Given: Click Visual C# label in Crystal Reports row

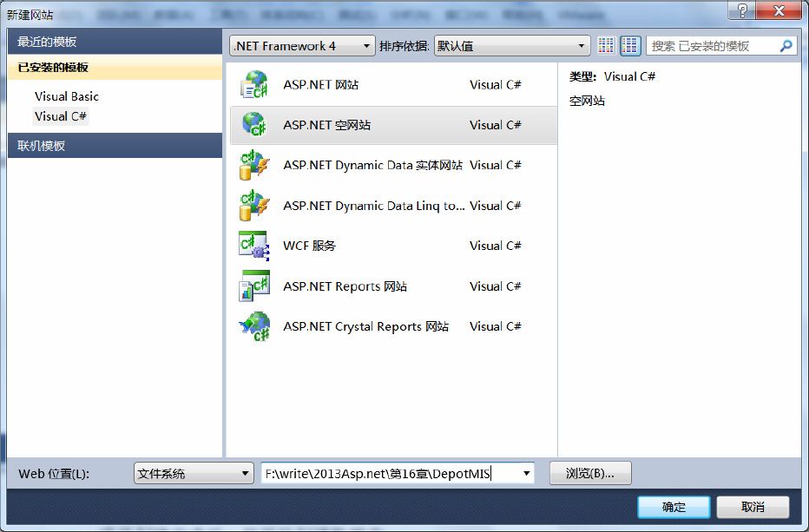Looking at the screenshot, I should [496, 326].
